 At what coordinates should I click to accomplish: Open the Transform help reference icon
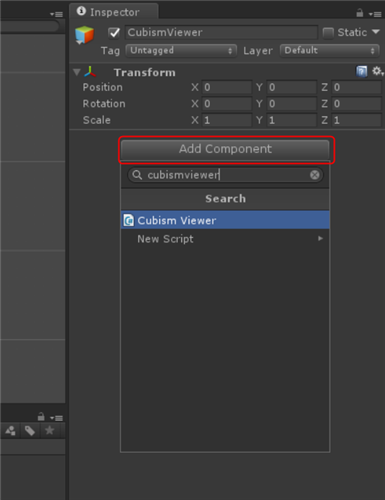point(362,71)
